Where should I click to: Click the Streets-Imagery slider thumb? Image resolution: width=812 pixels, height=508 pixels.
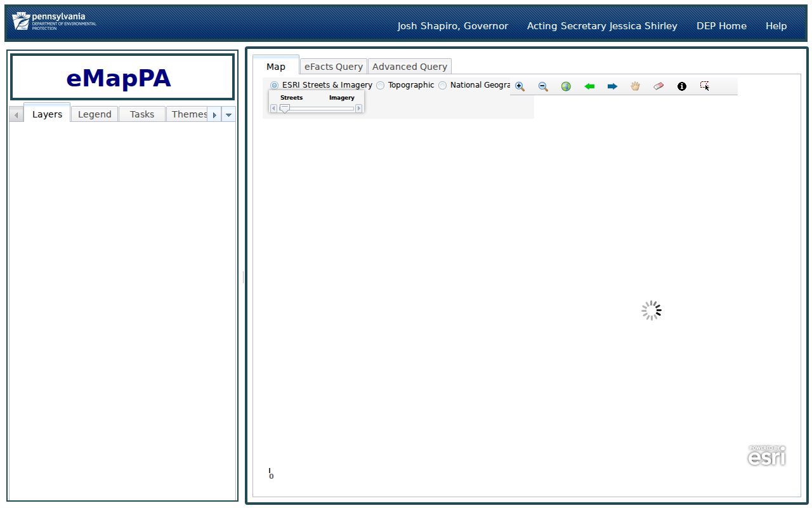(285, 109)
